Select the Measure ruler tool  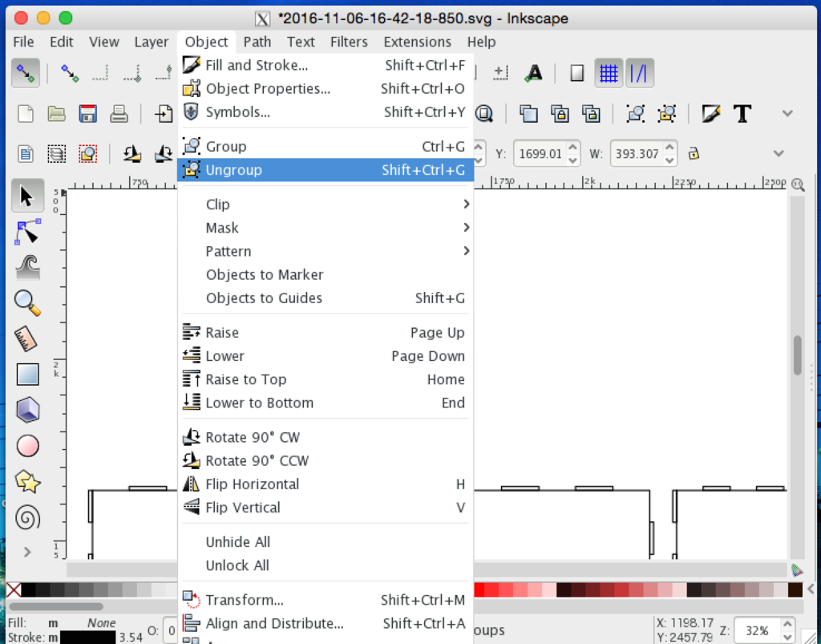[27, 338]
